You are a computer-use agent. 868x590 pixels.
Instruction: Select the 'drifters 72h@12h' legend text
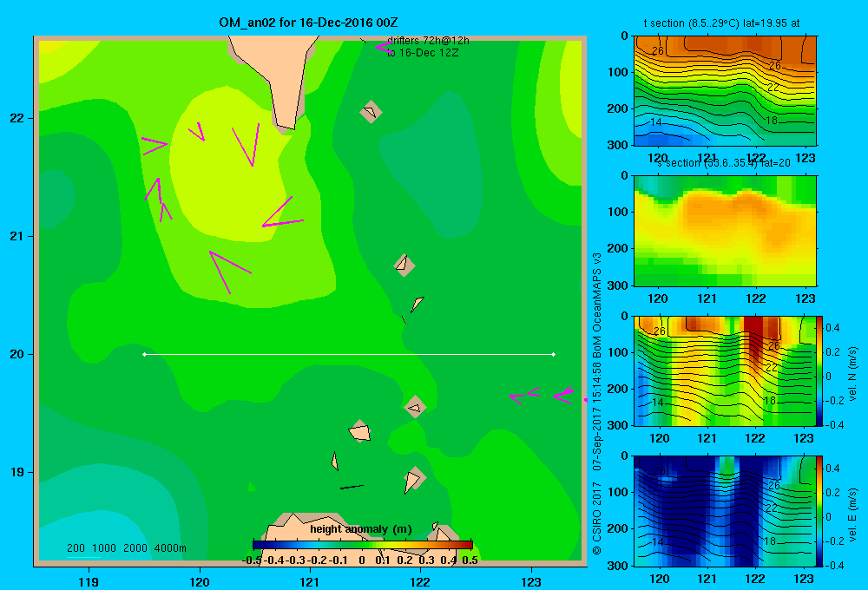428,41
